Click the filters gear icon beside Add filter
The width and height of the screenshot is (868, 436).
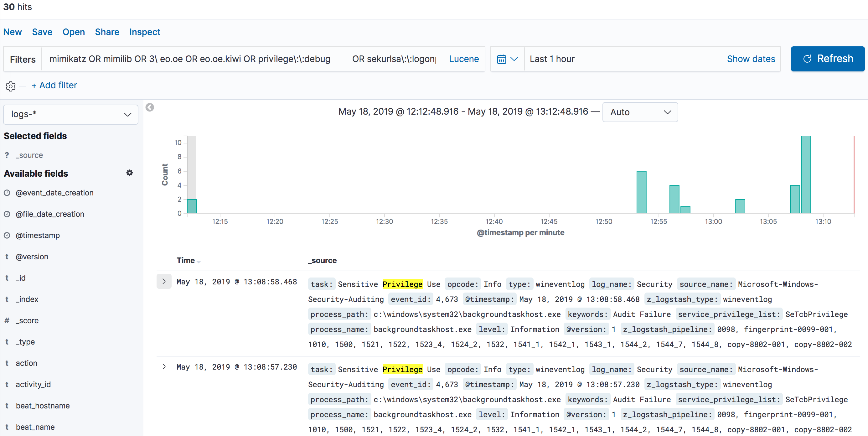[x=10, y=86]
